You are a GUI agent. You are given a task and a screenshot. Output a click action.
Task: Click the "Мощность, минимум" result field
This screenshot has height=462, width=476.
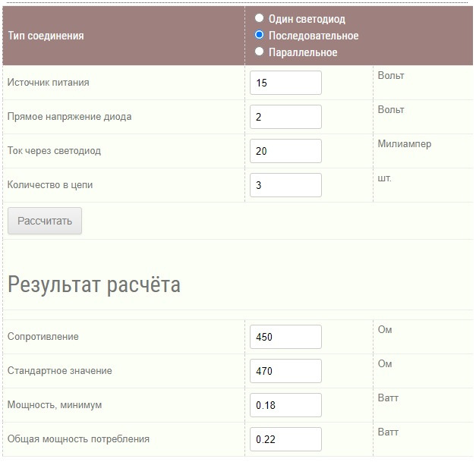[x=285, y=405]
